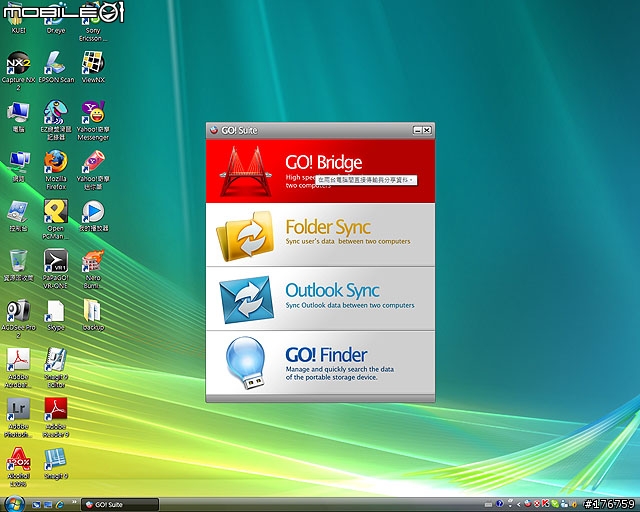Click the blue help icon in system tray
Viewport: 640px width, 512px height.
click(x=500, y=504)
